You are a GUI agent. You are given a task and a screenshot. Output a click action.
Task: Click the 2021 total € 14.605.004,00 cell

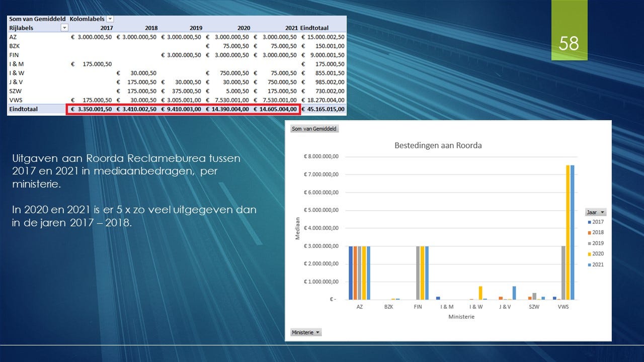[x=275, y=109]
